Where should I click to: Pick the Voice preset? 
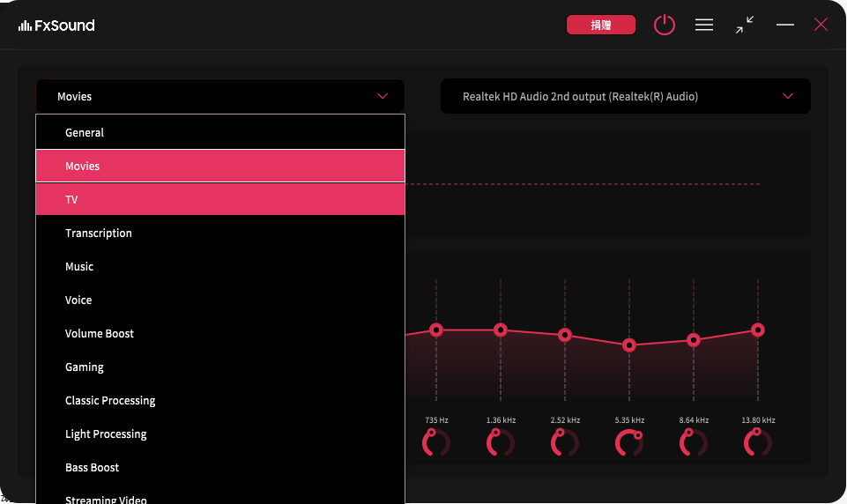tap(219, 300)
